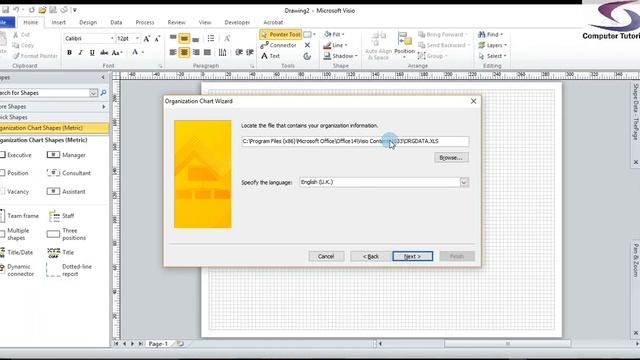Toggle align text left
Image resolution: width=640 pixels, height=360 pixels.
coord(173,52)
